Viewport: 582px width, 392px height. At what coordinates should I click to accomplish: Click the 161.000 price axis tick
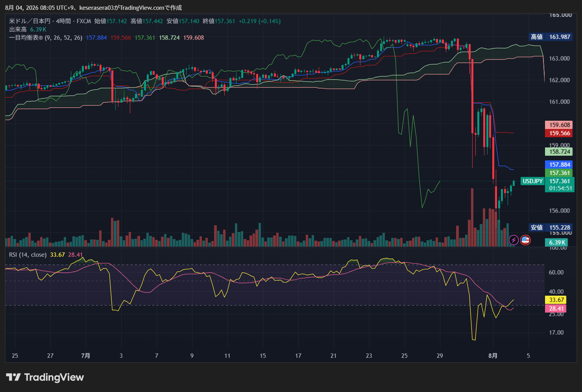pos(560,102)
